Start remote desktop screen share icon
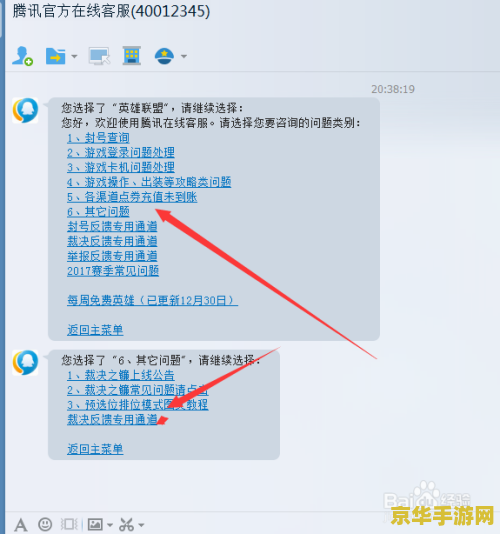The image size is (500, 534). point(99,56)
